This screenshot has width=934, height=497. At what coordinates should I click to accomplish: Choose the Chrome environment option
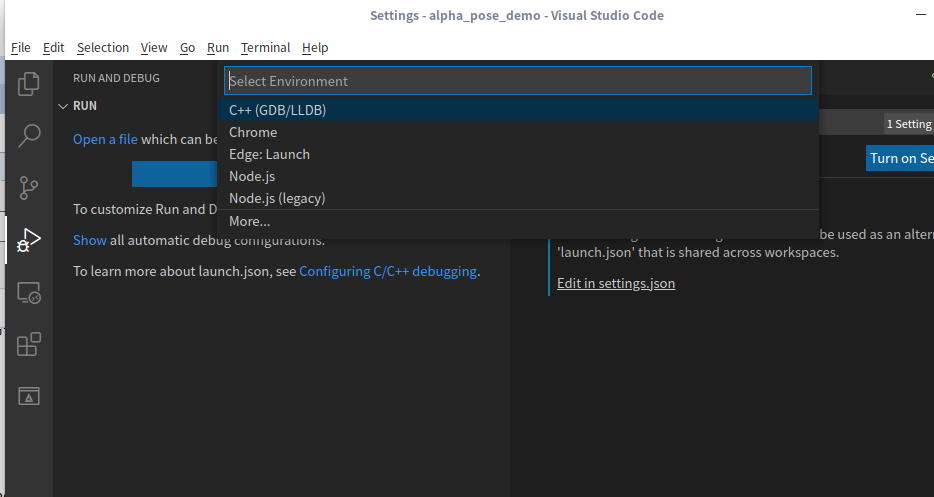pos(518,132)
